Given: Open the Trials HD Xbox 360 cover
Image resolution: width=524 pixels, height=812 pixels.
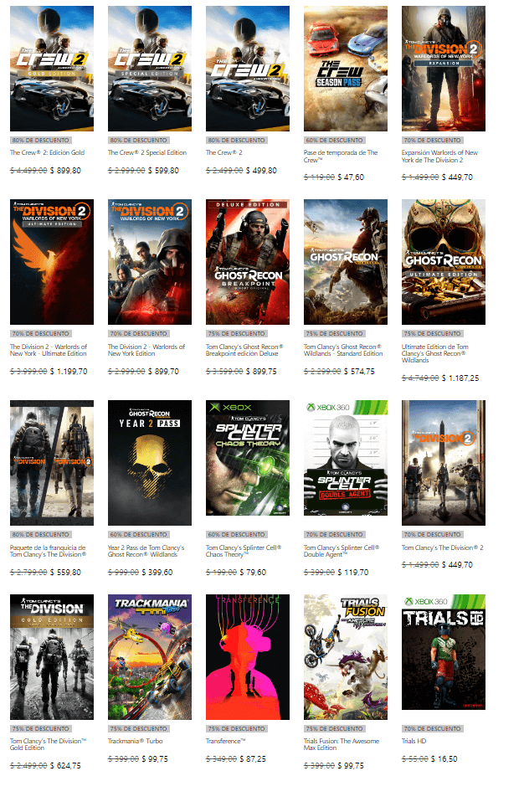Looking at the screenshot, I should pos(443,657).
